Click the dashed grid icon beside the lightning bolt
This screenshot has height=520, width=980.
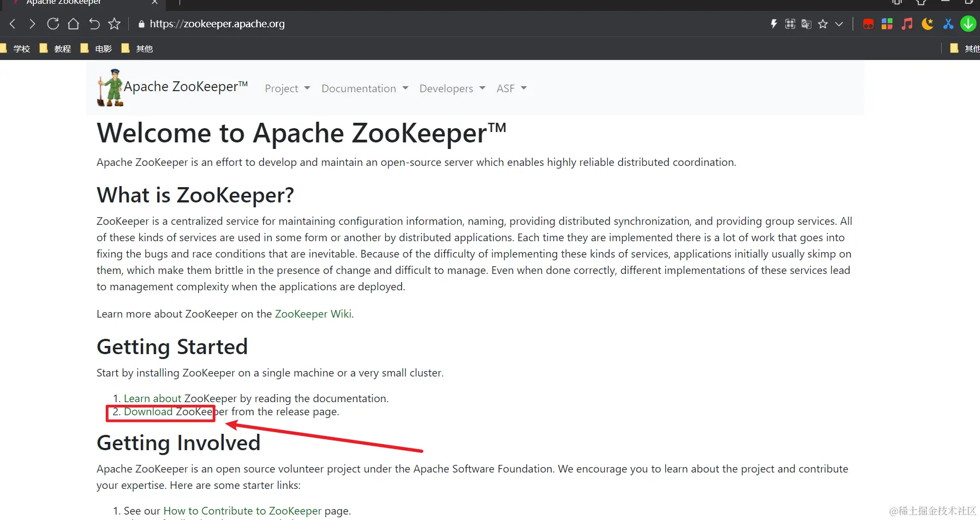(790, 24)
